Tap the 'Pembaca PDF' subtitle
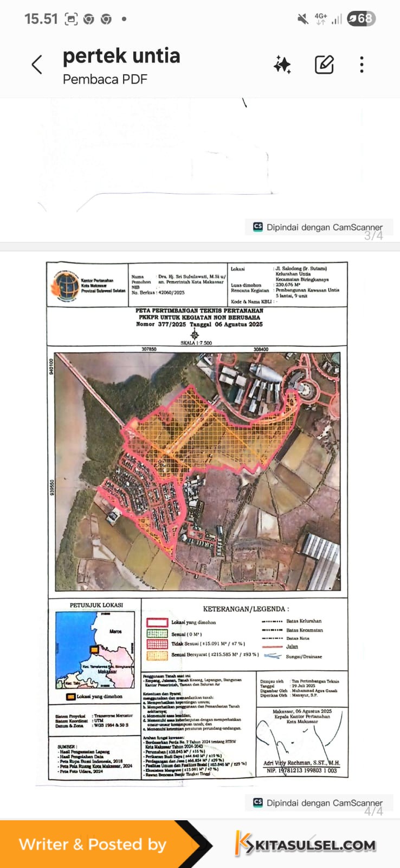The width and height of the screenshot is (400, 868). [x=105, y=79]
